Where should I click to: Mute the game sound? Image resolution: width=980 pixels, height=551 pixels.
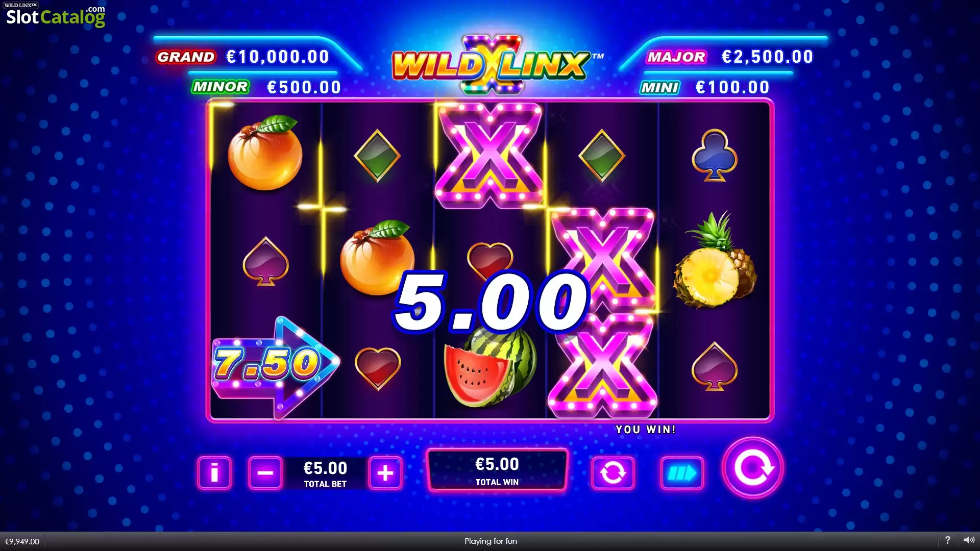[x=969, y=540]
